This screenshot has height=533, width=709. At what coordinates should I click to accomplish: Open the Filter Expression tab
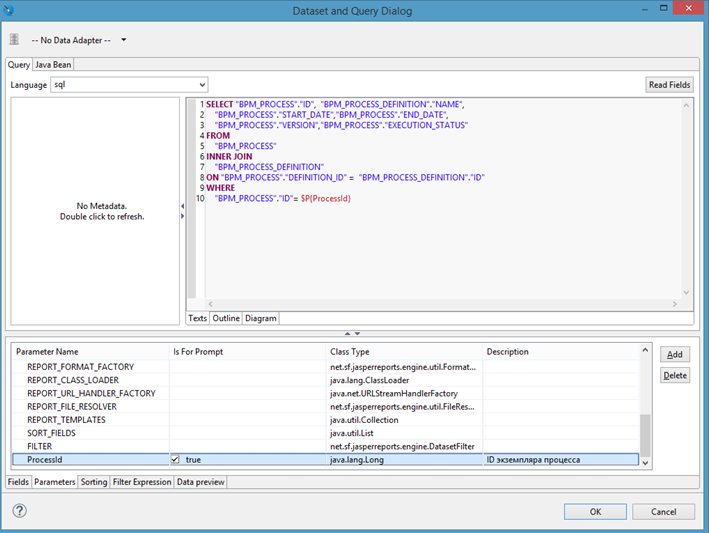coord(142,482)
